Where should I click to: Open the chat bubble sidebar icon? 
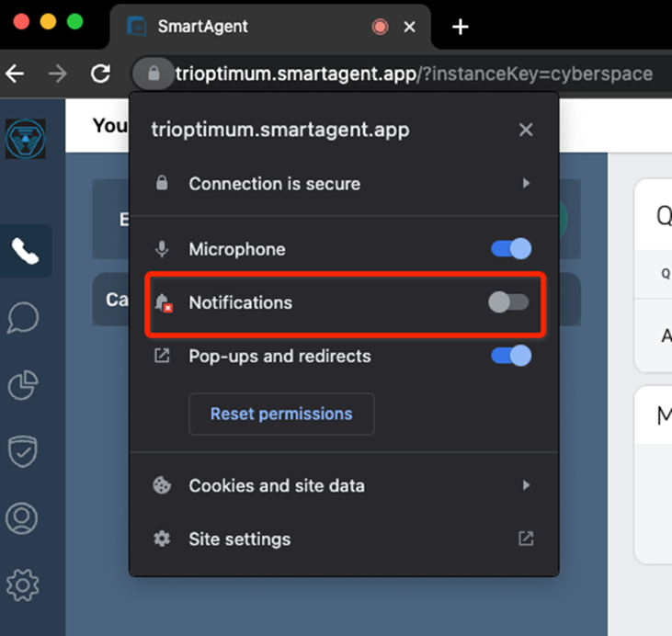(x=23, y=318)
